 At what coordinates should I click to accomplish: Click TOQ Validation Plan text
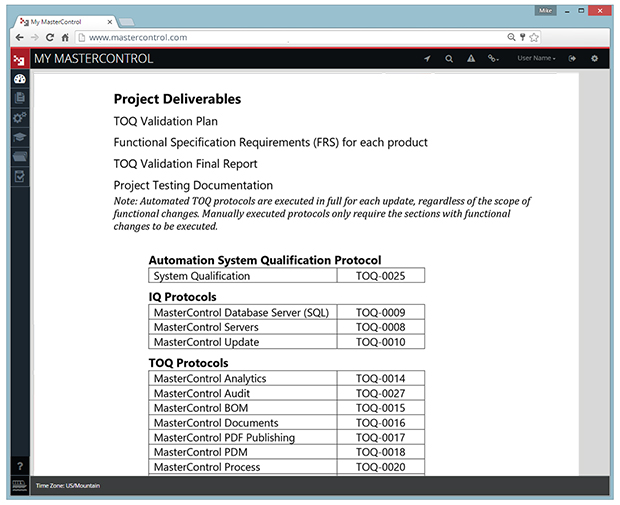pyautogui.click(x=166, y=121)
